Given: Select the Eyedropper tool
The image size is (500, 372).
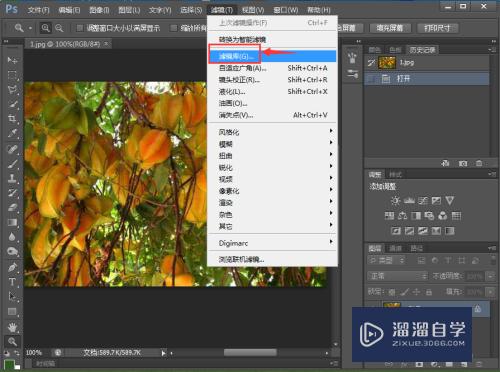Looking at the screenshot, I should 12,133.
